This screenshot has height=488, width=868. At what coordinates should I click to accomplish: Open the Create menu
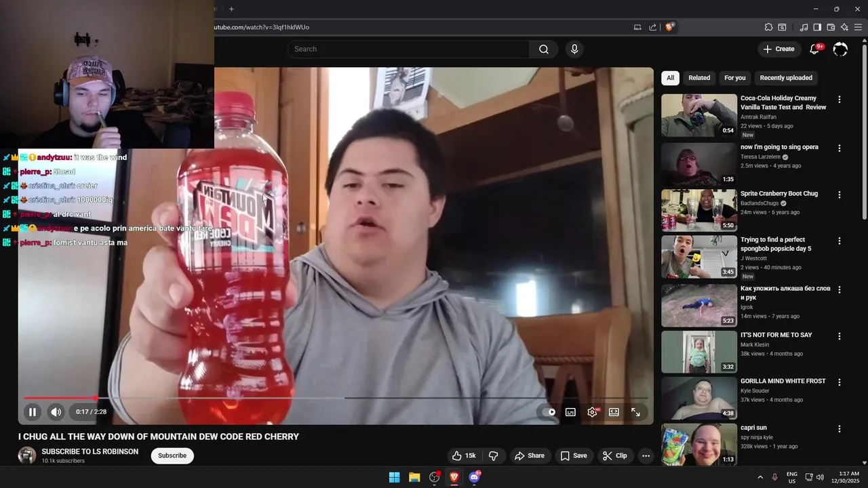click(x=778, y=49)
